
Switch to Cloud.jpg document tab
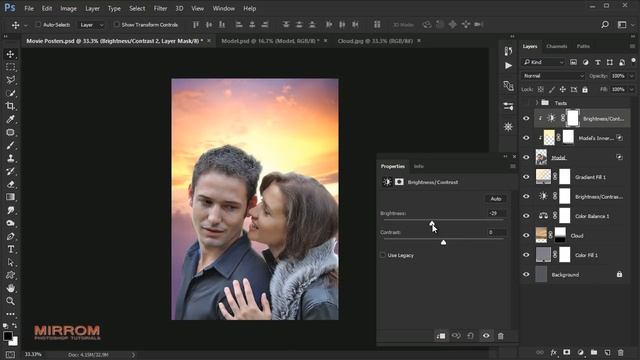coord(375,41)
